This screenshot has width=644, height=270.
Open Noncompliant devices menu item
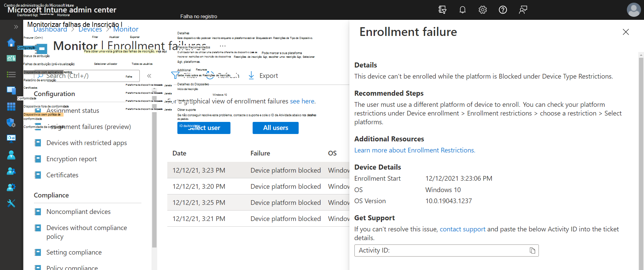pos(78,212)
